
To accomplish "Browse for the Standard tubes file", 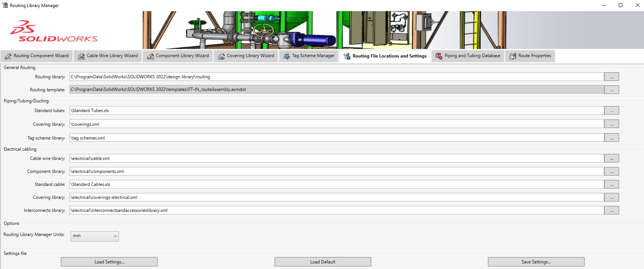I will tap(611, 111).
